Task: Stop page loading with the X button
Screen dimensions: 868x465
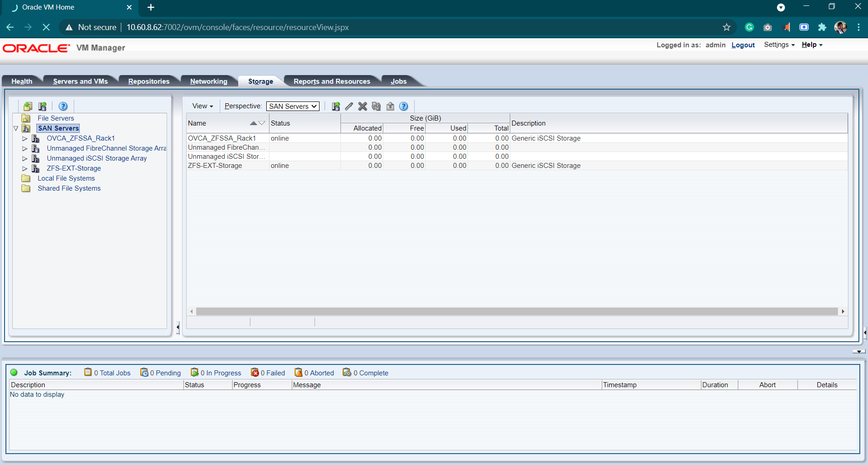Action: pyautogui.click(x=46, y=27)
